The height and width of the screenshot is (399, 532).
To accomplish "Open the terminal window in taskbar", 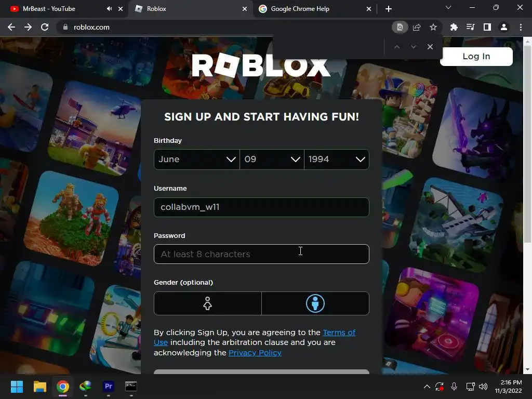I will 131,387.
